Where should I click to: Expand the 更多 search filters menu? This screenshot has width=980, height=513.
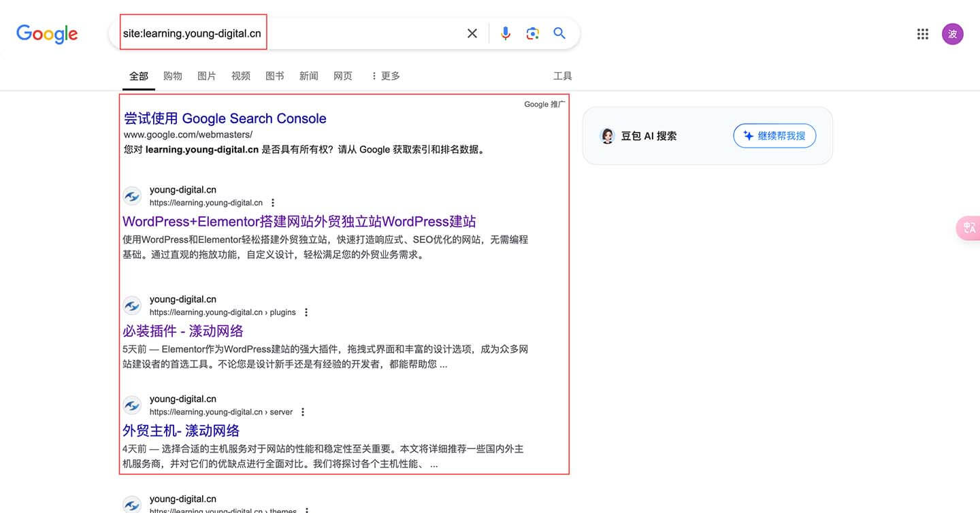[385, 76]
